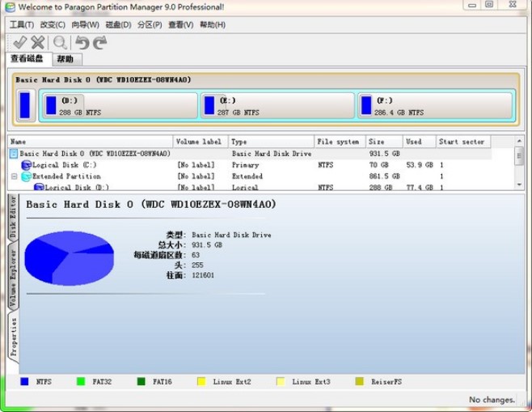Click the "No changes." status bar text
This screenshot has width=532, height=412.
point(492,400)
